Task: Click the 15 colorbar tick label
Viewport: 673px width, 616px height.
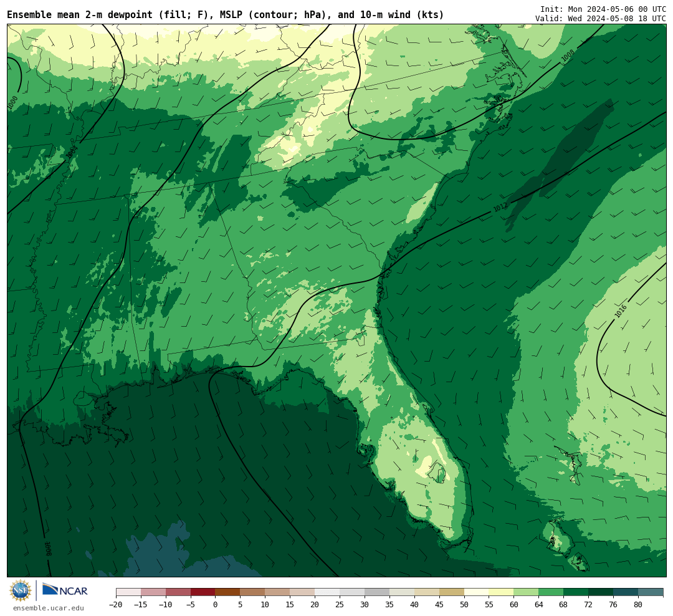Action: (290, 604)
